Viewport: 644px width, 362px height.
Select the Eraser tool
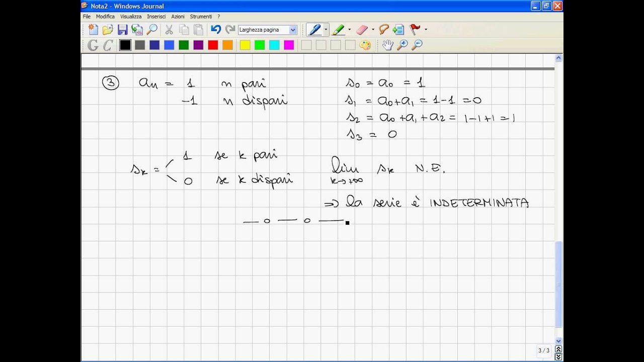(x=362, y=30)
